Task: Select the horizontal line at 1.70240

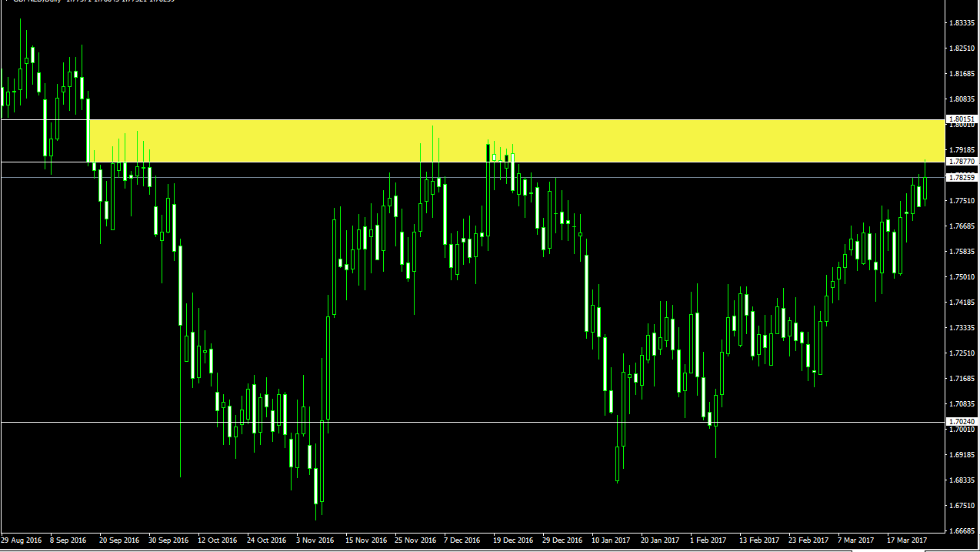Action: [472, 422]
